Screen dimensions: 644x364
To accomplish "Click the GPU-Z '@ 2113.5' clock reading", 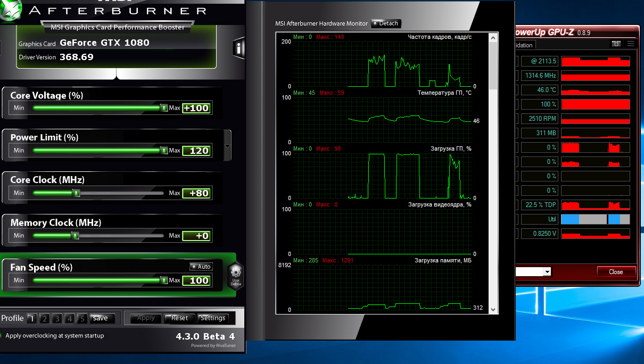I will point(540,61).
